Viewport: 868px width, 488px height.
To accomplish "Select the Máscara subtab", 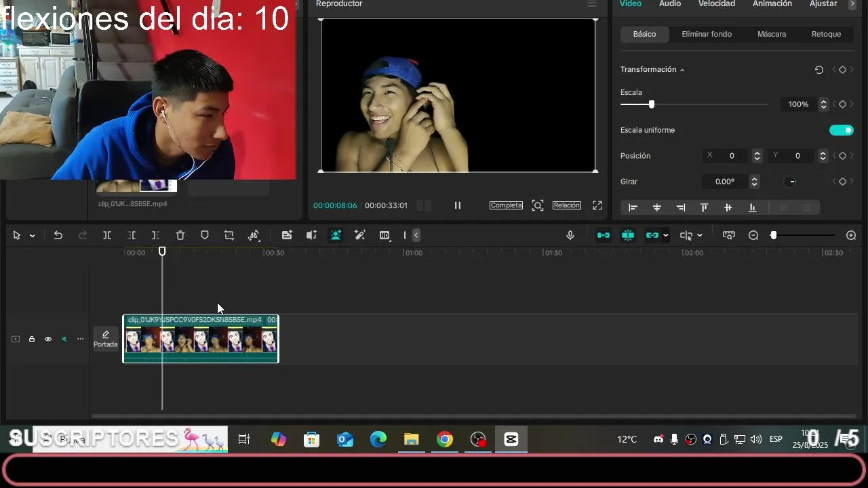I will point(772,34).
